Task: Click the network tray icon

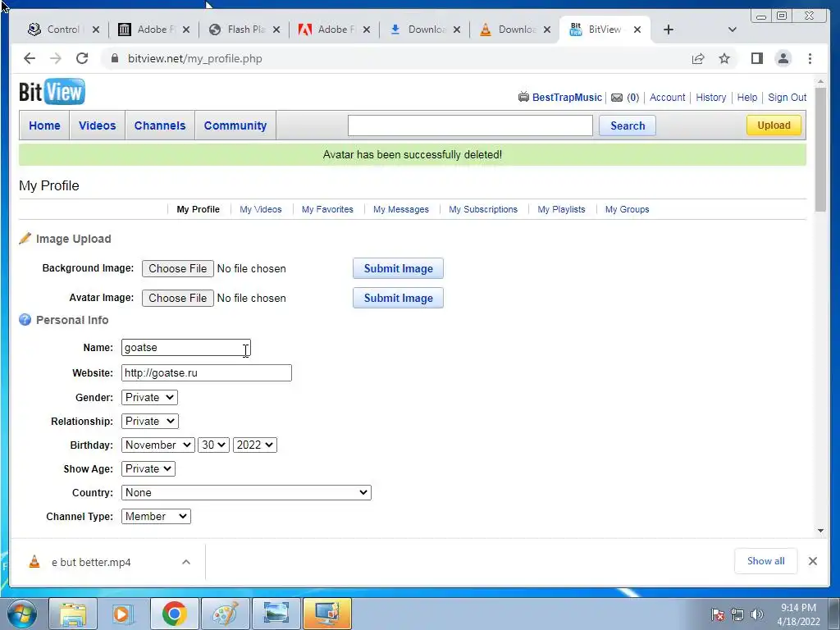Action: pyautogui.click(x=737, y=614)
